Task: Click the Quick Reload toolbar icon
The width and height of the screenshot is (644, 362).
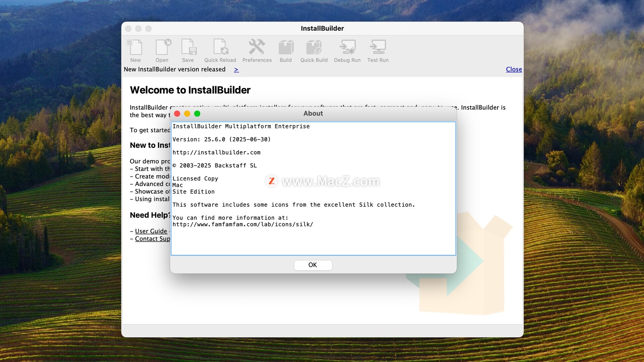Action: point(220,47)
